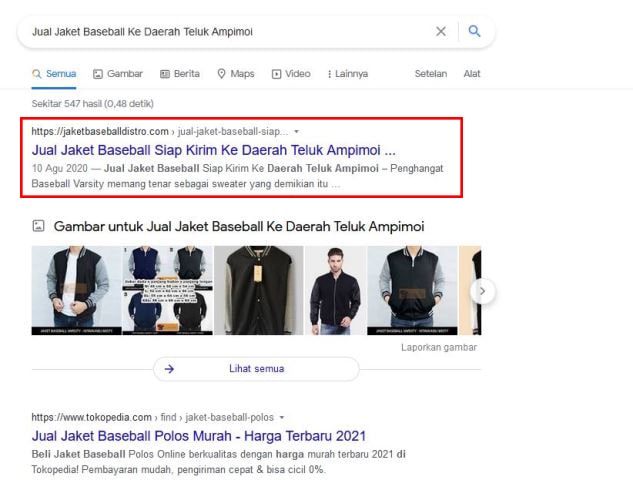Viewport: 633px width, 480px height.
Task: Clear the search query with X icon
Action: tap(441, 31)
